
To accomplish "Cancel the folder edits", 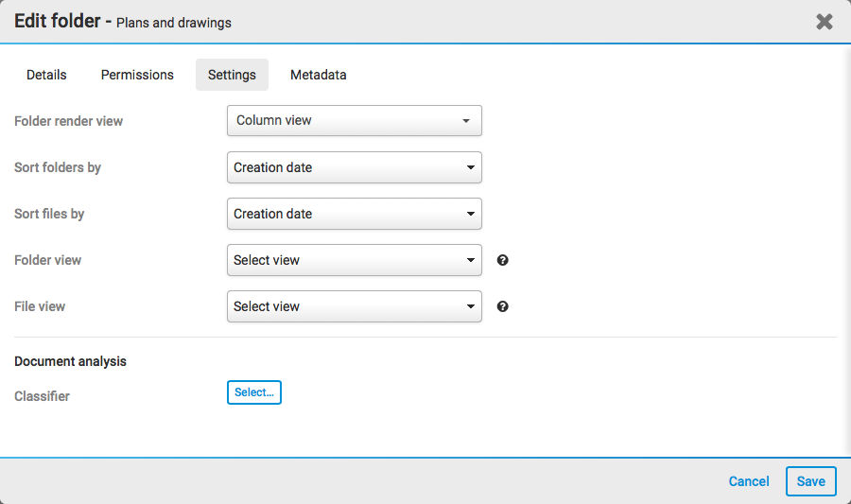I will [749, 481].
